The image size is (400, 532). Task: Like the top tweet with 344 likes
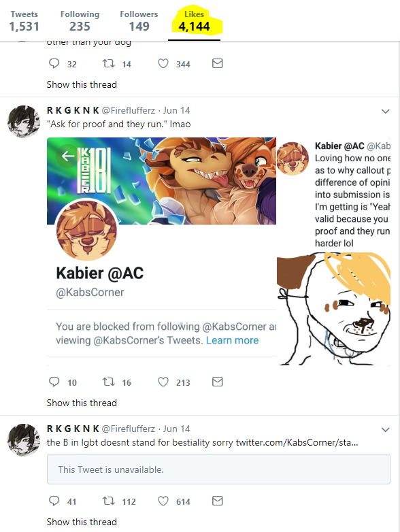[x=163, y=63]
